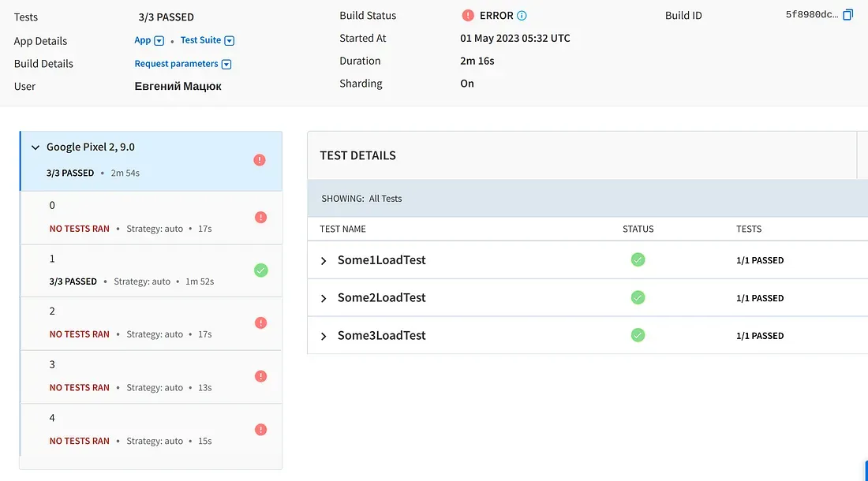Select shard 3 with duration 13s
Viewport: 868px width, 481px height.
(x=152, y=377)
